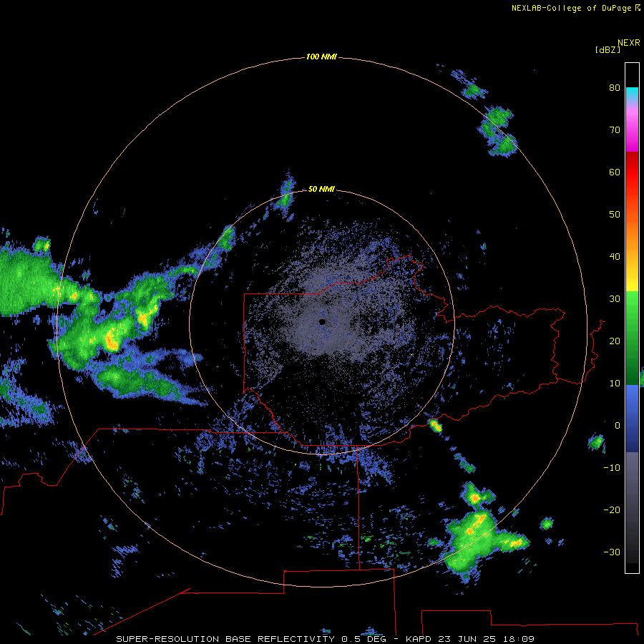Screen dimensions: 644x644
Task: Click the dBZ units label
Action: click(608, 49)
